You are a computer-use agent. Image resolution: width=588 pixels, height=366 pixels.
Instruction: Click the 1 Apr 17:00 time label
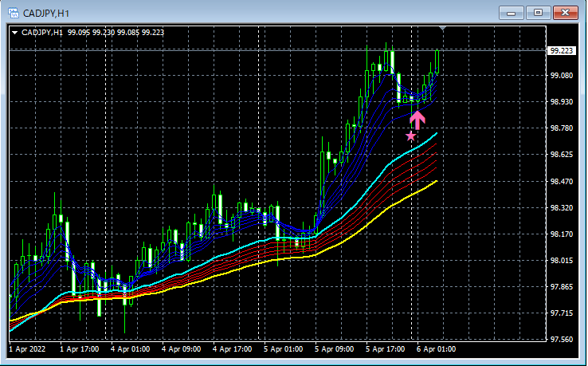click(80, 349)
